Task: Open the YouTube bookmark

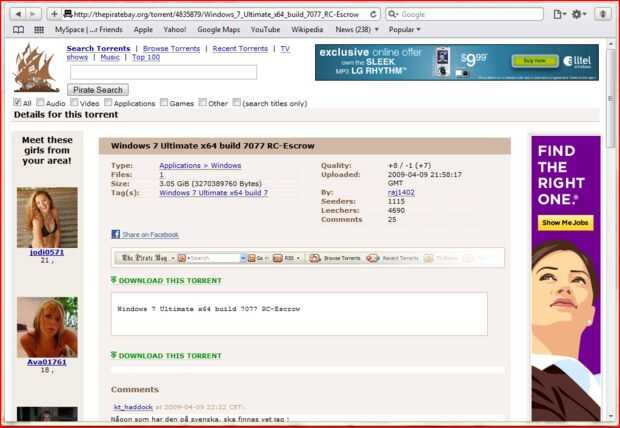Action: click(x=265, y=30)
